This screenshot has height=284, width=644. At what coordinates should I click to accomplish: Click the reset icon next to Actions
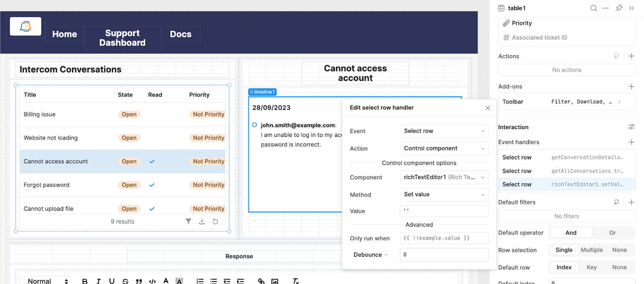coord(616,56)
